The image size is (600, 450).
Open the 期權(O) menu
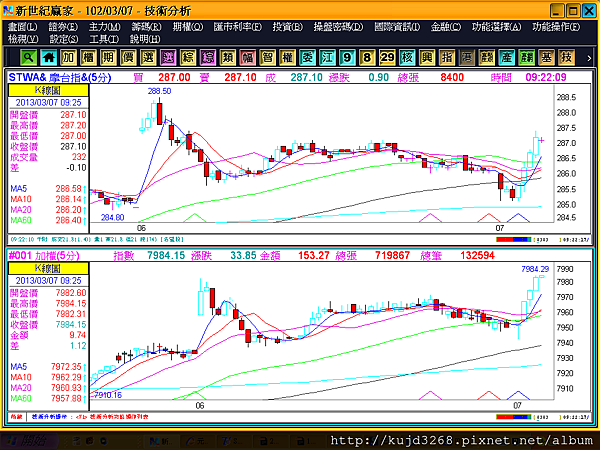[x=188, y=27]
